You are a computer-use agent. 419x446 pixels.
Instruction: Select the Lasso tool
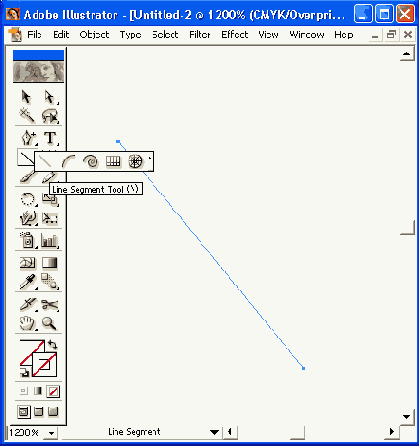[50, 116]
